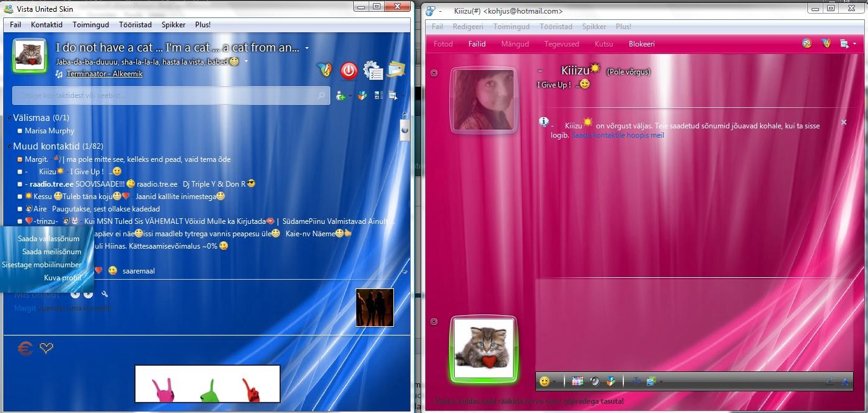This screenshot has height=413, width=868.
Task: Open display name dropdown arrow
Action: point(307,48)
